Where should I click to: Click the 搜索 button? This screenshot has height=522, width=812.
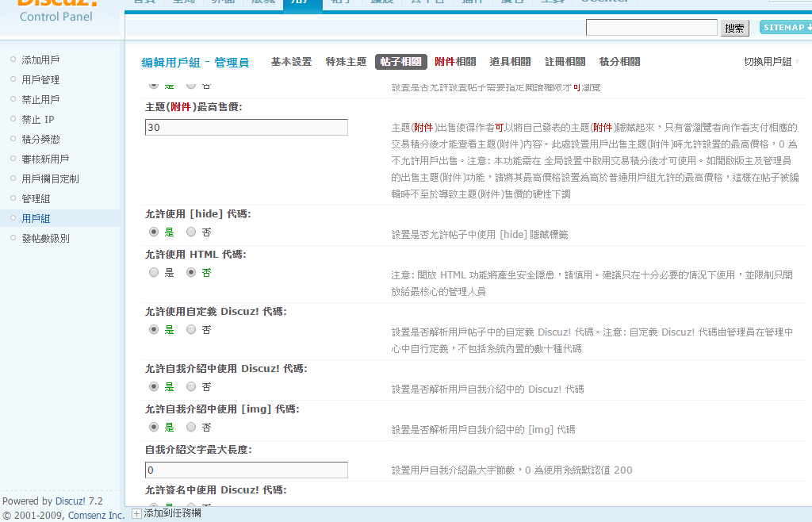735,28
